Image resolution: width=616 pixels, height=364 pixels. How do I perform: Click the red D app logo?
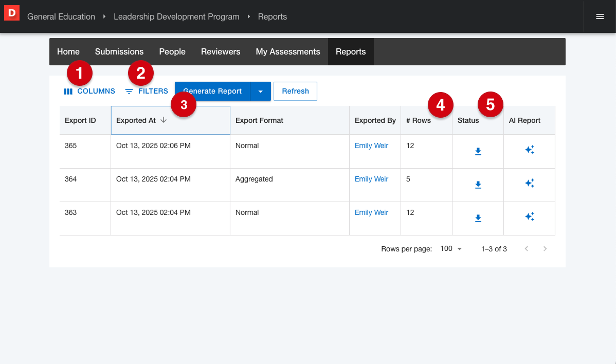(12, 13)
